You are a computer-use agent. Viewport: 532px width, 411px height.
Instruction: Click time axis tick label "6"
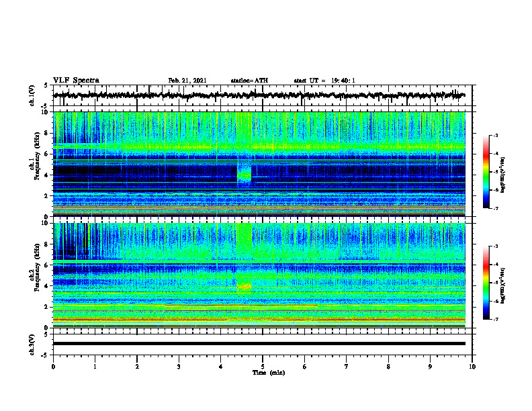pyautogui.click(x=305, y=367)
